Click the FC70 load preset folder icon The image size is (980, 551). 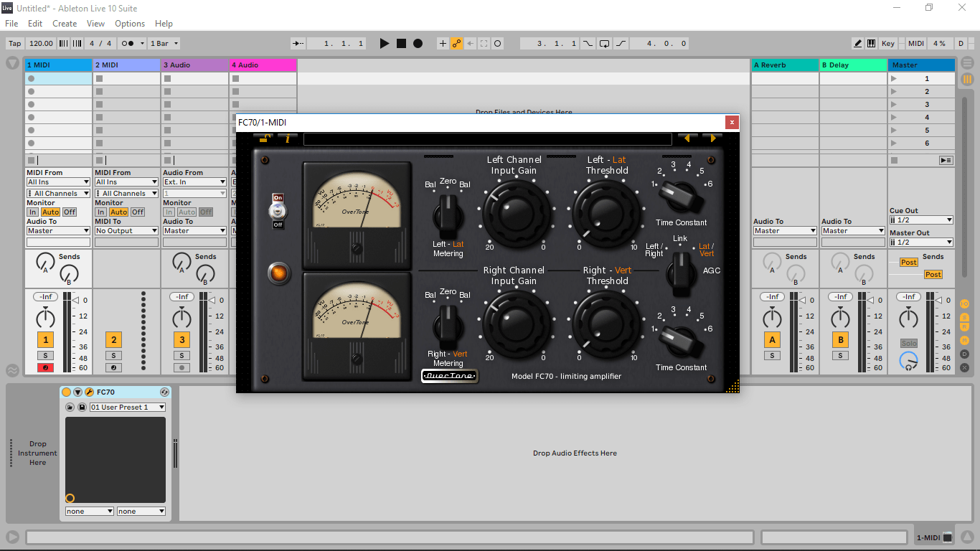click(x=70, y=407)
